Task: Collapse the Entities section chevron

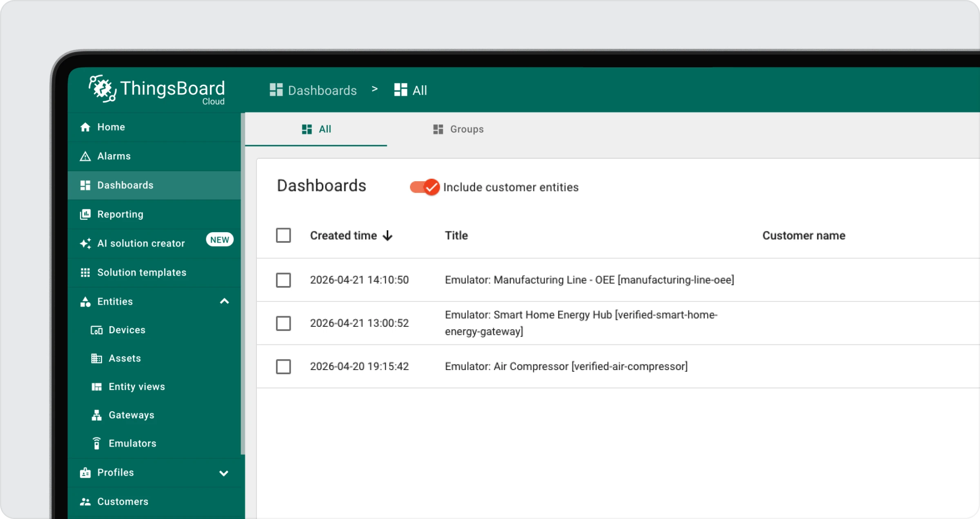Action: pyautogui.click(x=224, y=302)
